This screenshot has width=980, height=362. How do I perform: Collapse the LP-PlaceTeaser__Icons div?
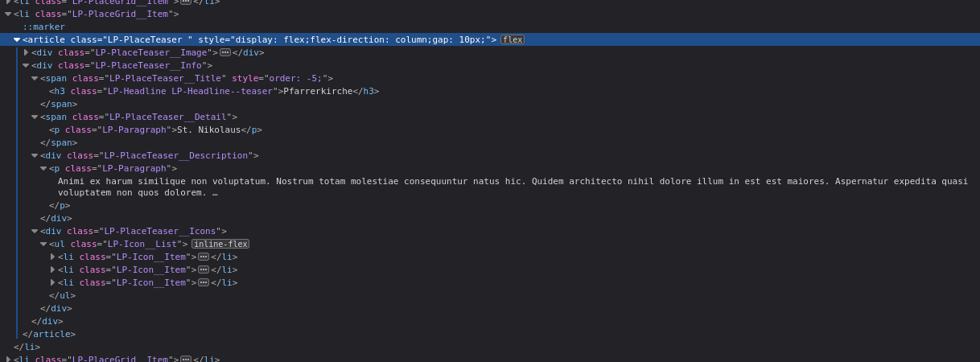click(x=35, y=231)
